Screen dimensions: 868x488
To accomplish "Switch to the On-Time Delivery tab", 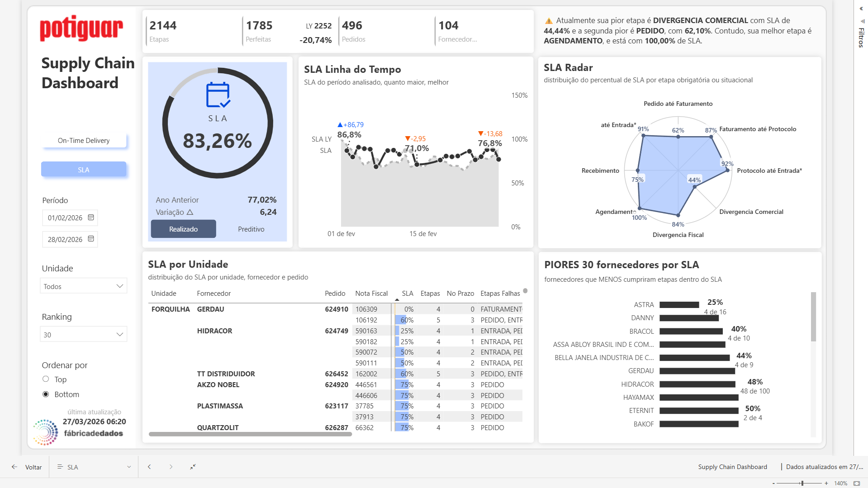I will pyautogui.click(x=84, y=141).
